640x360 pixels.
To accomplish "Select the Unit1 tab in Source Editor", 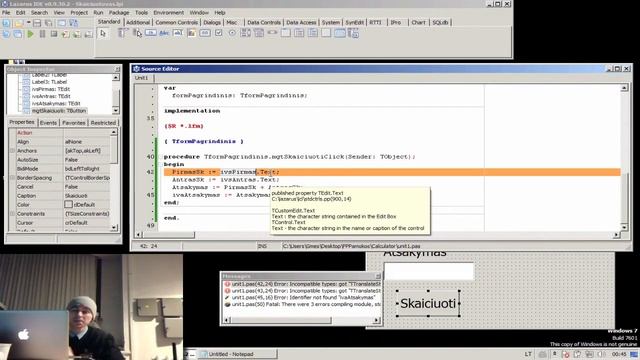I will (142, 78).
